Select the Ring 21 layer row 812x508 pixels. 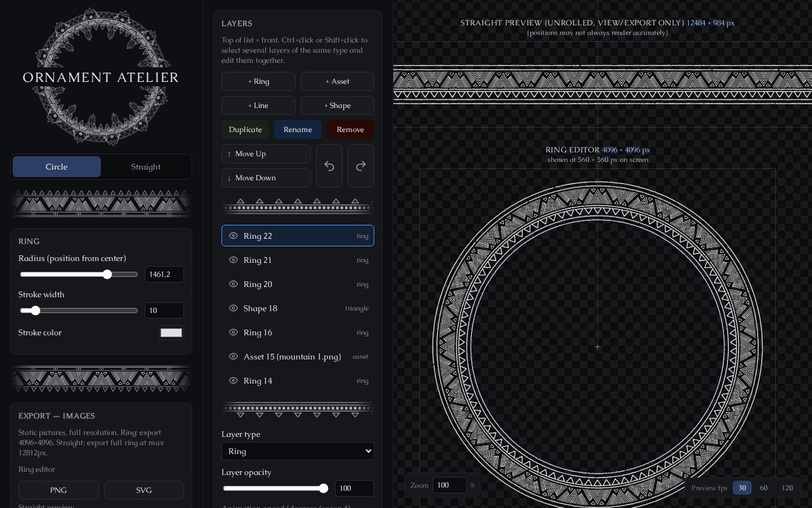(298, 260)
